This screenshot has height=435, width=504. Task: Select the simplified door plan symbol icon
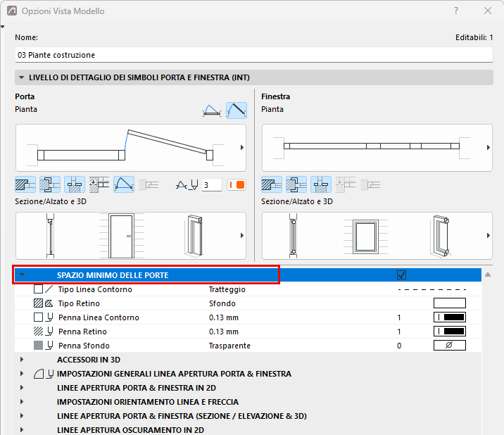coord(212,111)
